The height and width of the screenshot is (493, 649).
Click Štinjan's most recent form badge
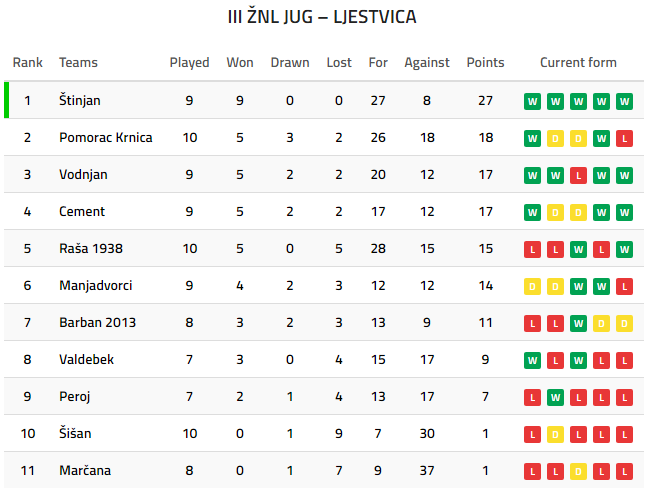click(x=625, y=101)
